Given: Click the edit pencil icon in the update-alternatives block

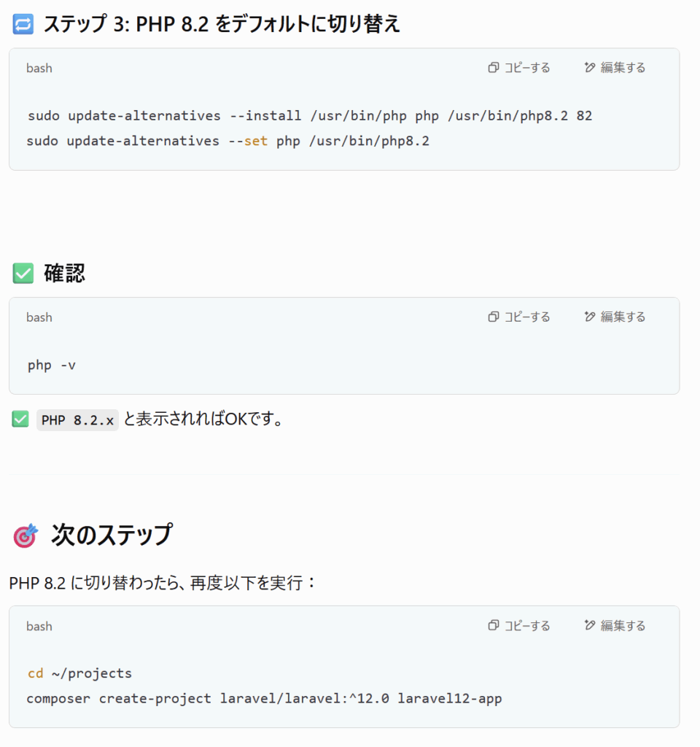Looking at the screenshot, I should coord(589,68).
